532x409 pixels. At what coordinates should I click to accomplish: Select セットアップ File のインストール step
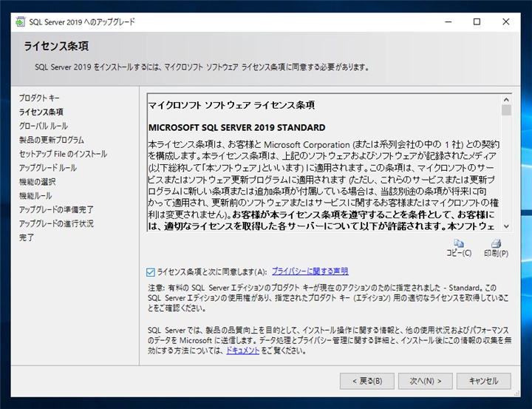(x=63, y=154)
